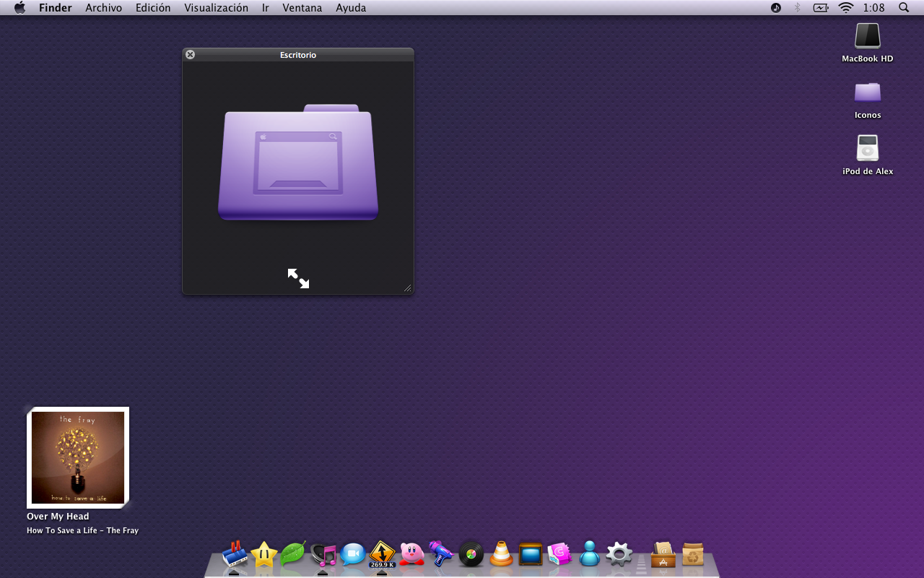Close the Escritorio Quick Look window

tap(190, 55)
